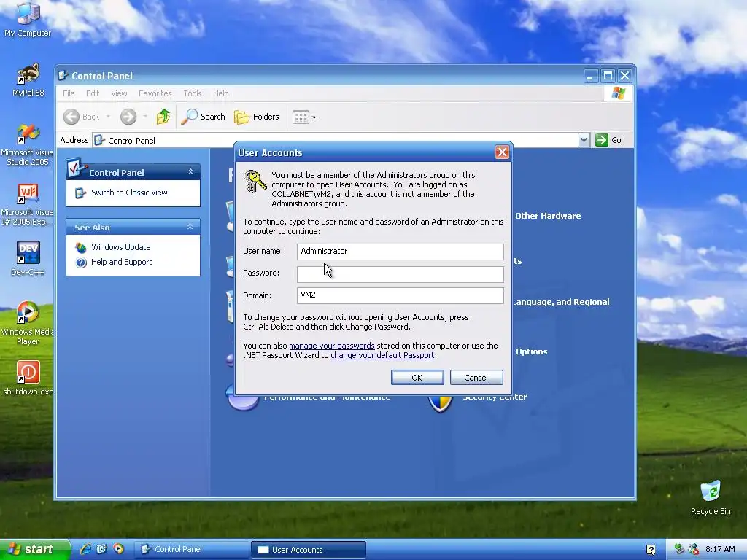This screenshot has width=747, height=560.
Task: Launch Internet Explorer from Quick Launch
Action: [x=86, y=549]
